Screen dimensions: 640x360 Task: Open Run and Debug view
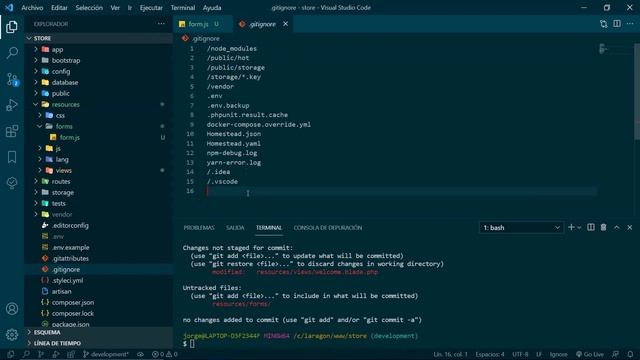coord(12,105)
